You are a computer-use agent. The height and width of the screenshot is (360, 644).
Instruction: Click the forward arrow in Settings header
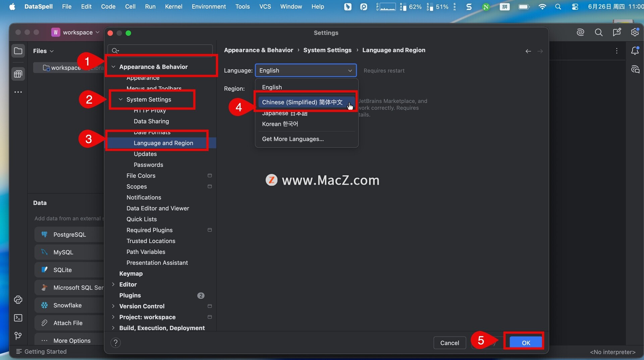[540, 51]
